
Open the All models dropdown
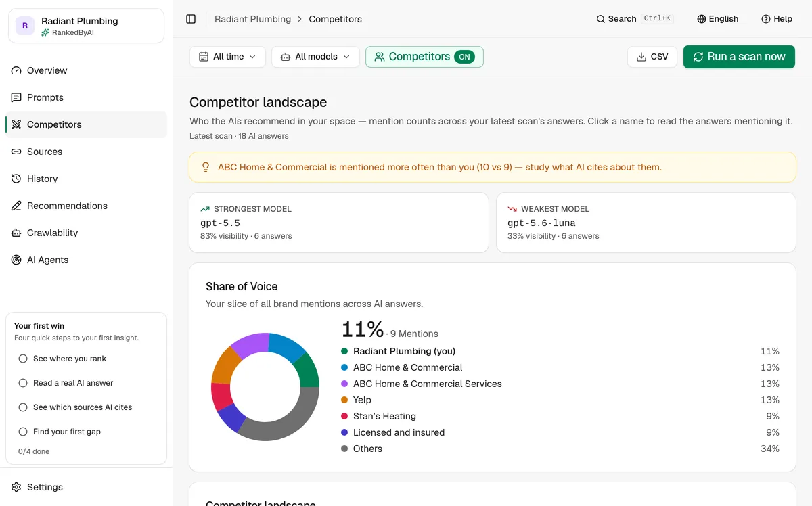315,57
